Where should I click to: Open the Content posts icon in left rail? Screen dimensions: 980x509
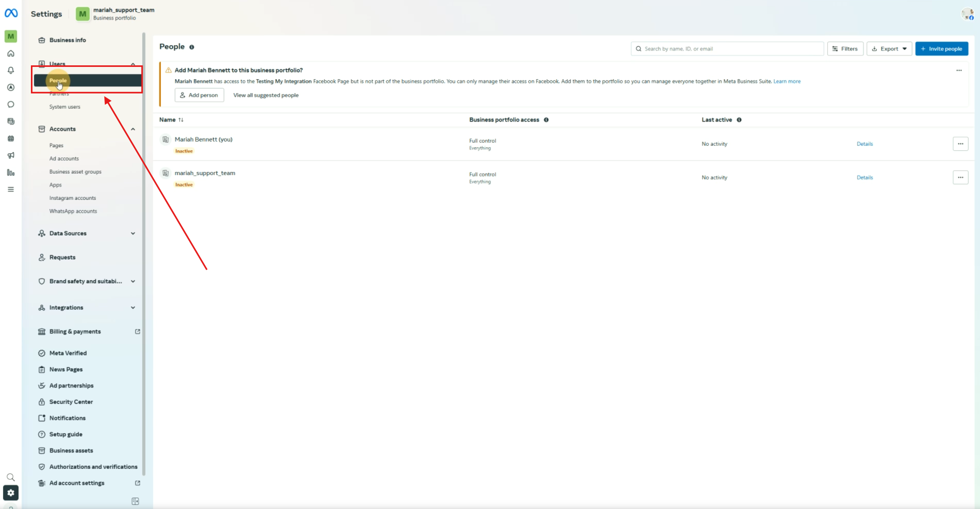tap(11, 121)
